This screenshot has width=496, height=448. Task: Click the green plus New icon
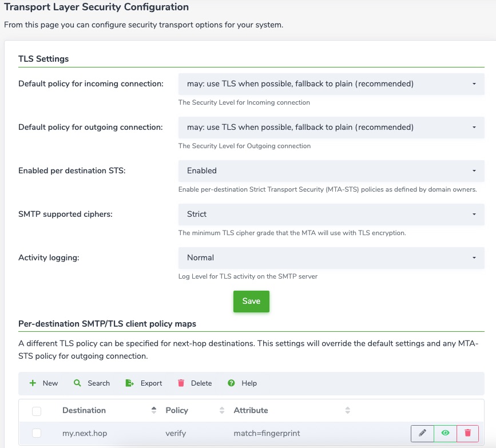tap(33, 383)
